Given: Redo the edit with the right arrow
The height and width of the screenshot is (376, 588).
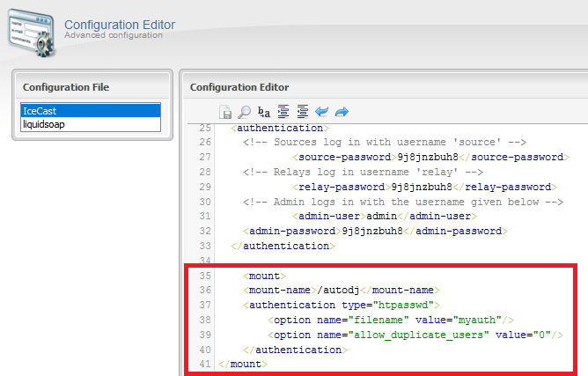Looking at the screenshot, I should click(342, 112).
